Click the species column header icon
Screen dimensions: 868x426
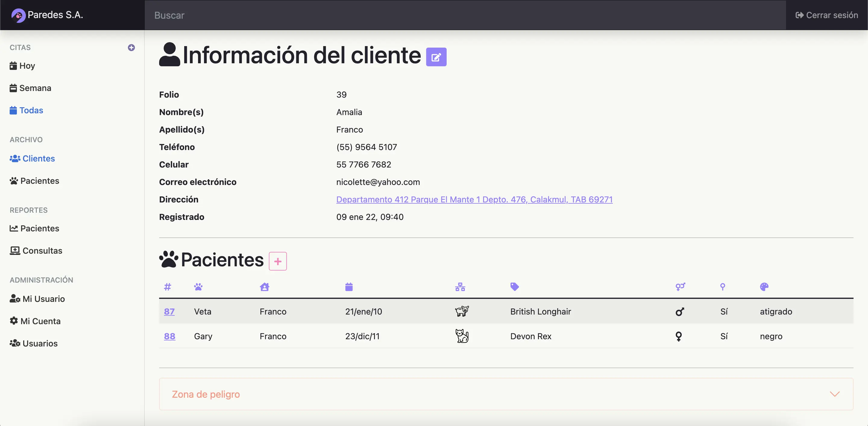[460, 287]
